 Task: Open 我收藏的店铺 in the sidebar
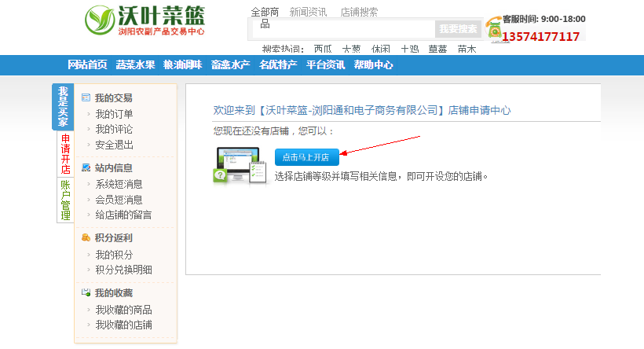pyautogui.click(x=123, y=325)
